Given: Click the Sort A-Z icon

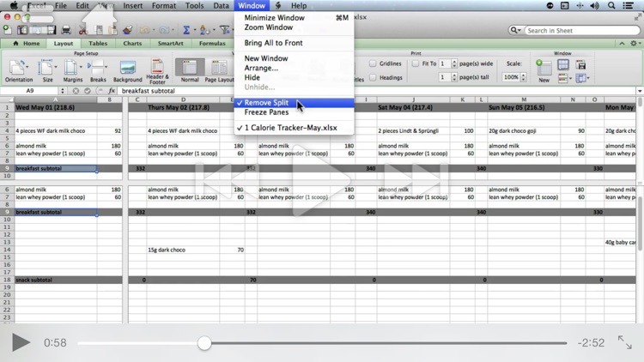Looking at the screenshot, I should pyautogui.click(x=204, y=30).
